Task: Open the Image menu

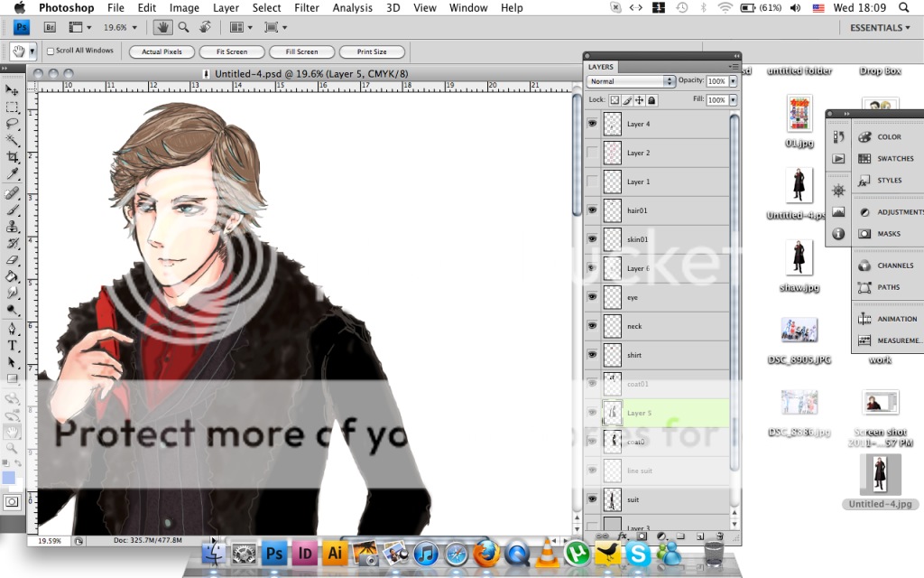Action: click(x=184, y=7)
